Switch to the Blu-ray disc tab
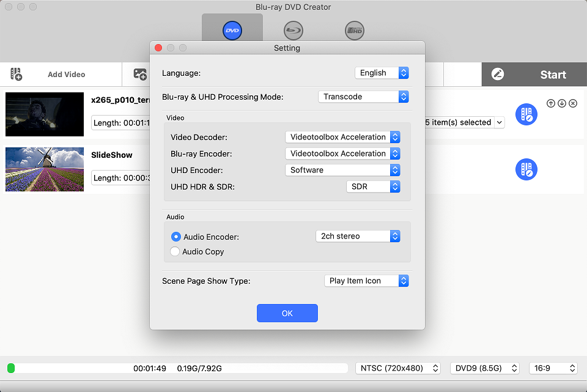 click(x=293, y=31)
